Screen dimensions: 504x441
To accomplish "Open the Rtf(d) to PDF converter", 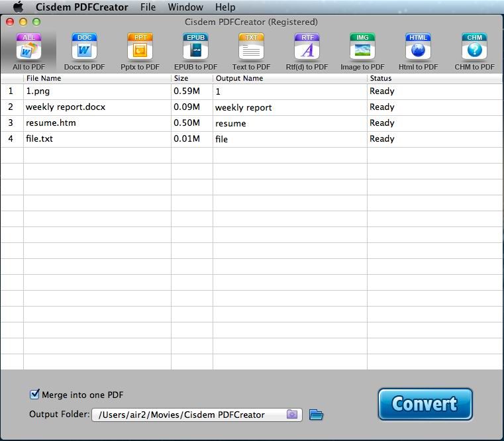I will point(307,52).
